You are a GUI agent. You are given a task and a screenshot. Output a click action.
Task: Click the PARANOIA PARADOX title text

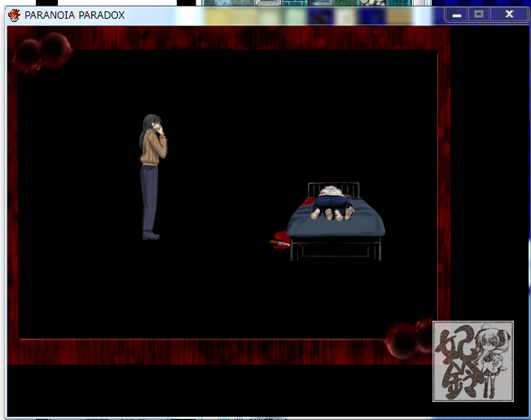pyautogui.click(x=74, y=15)
